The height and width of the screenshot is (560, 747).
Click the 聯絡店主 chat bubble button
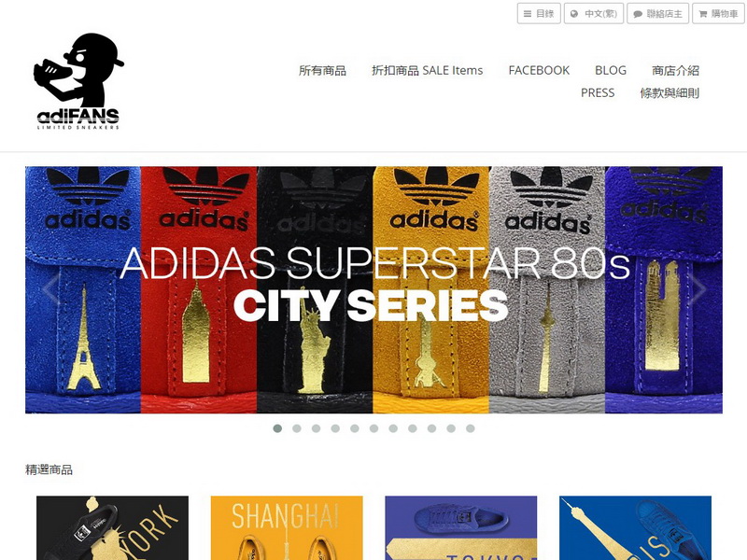point(657,13)
